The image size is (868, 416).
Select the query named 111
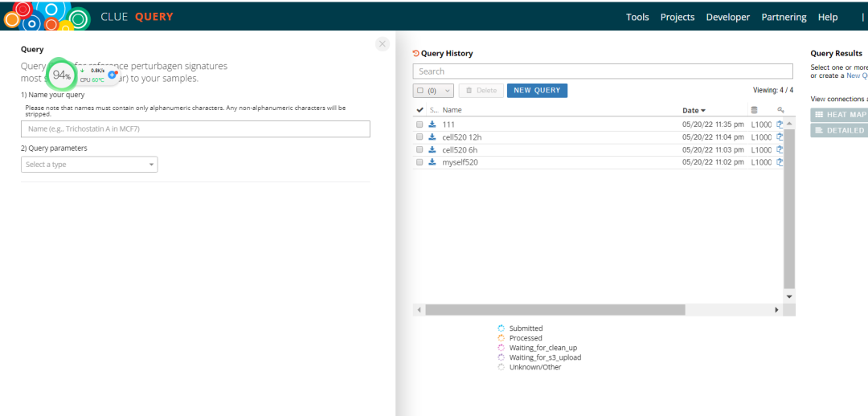(448, 124)
